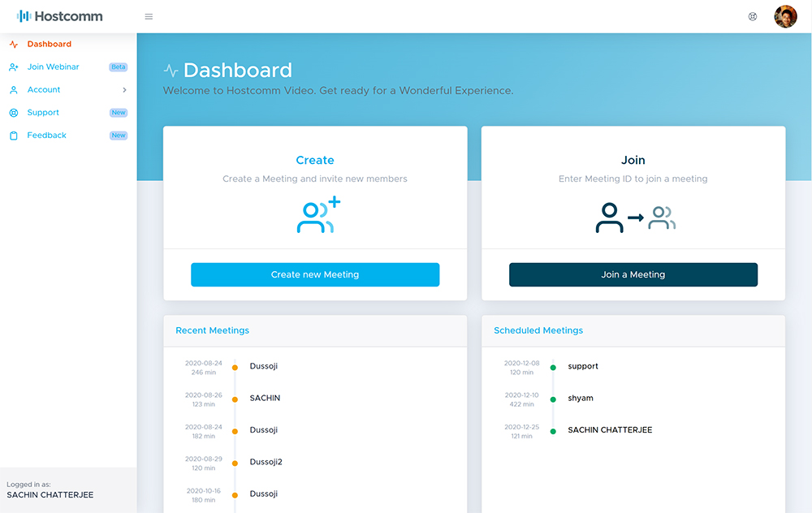The height and width of the screenshot is (513, 812).
Task: Click the Create meeting people-plus icon
Action: [x=317, y=216]
